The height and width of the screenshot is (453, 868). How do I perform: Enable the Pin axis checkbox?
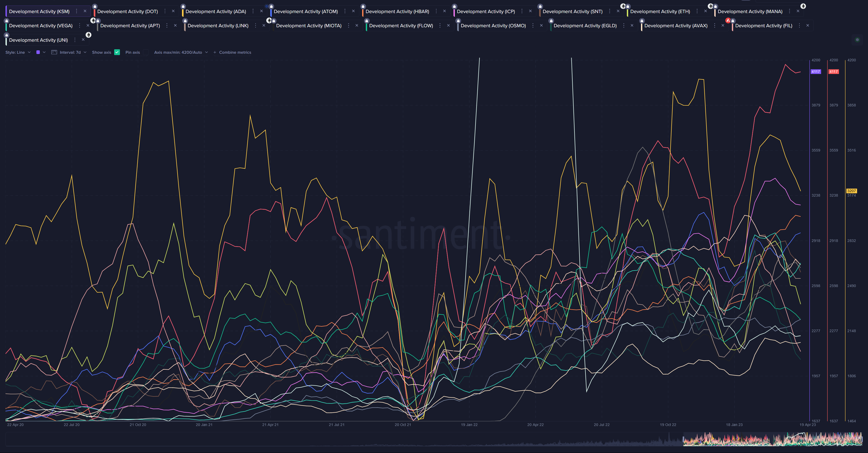point(146,52)
